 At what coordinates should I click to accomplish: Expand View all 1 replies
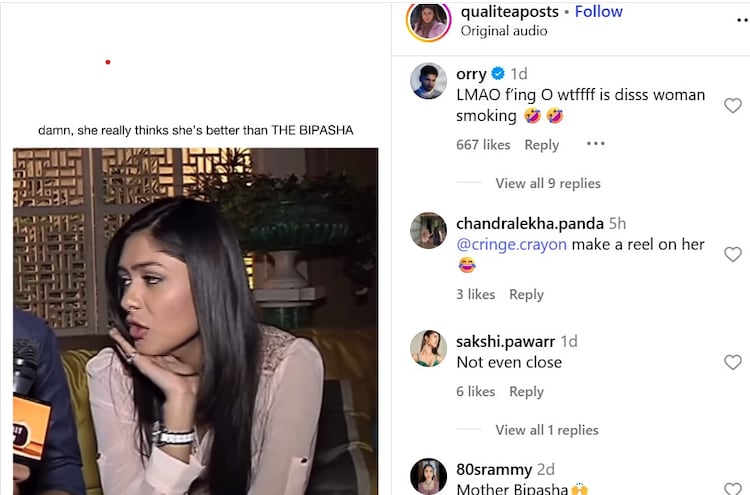(x=547, y=430)
